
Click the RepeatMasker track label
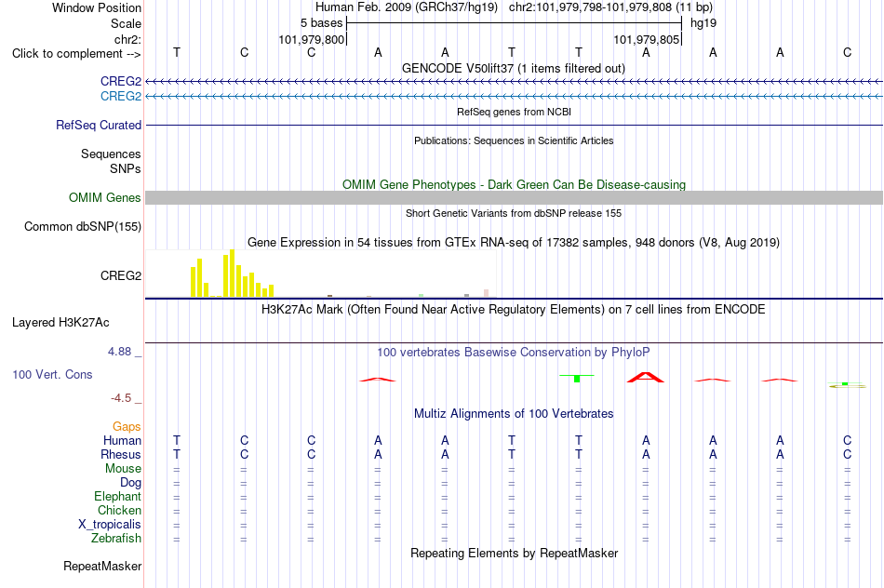point(102,566)
